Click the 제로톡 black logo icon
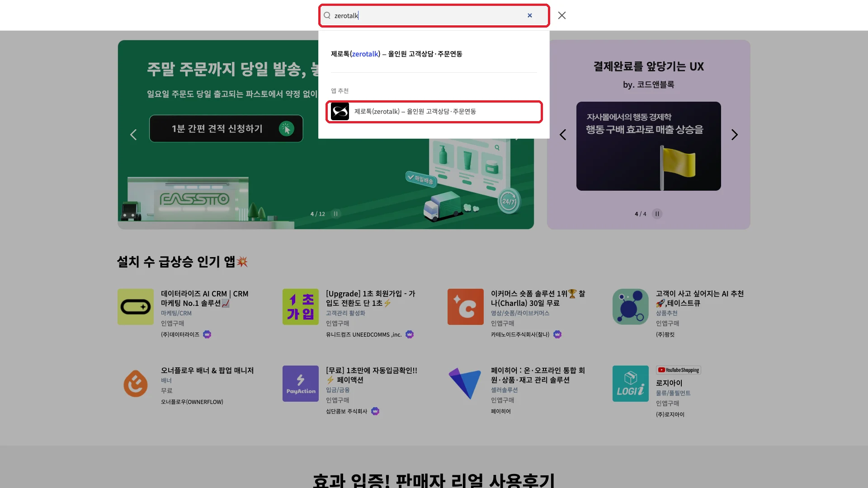This screenshot has height=488, width=868. pos(340,112)
